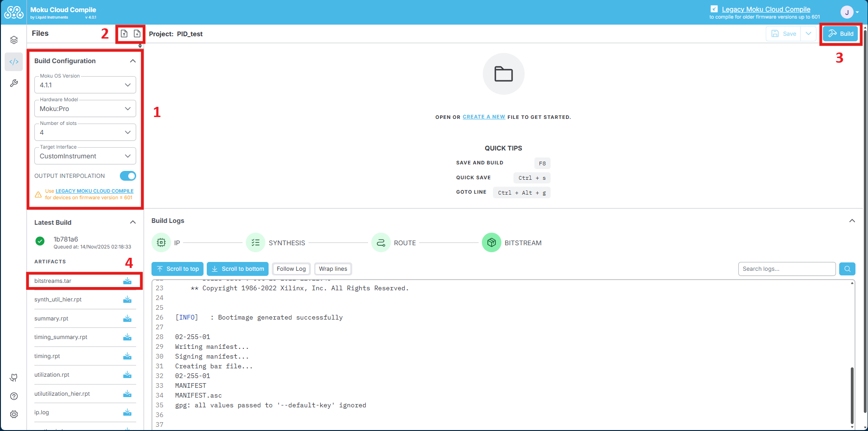
Task: Click the upload file icon in Files header
Action: [124, 33]
